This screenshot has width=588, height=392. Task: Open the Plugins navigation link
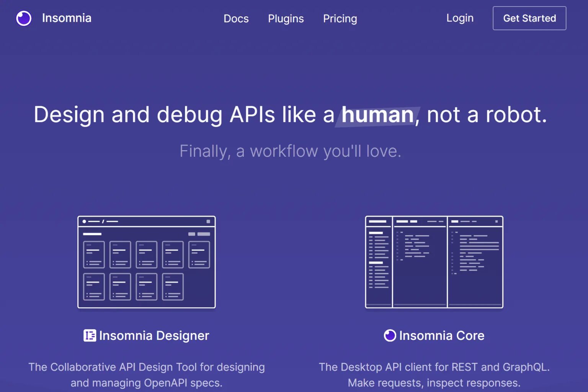coord(286,18)
